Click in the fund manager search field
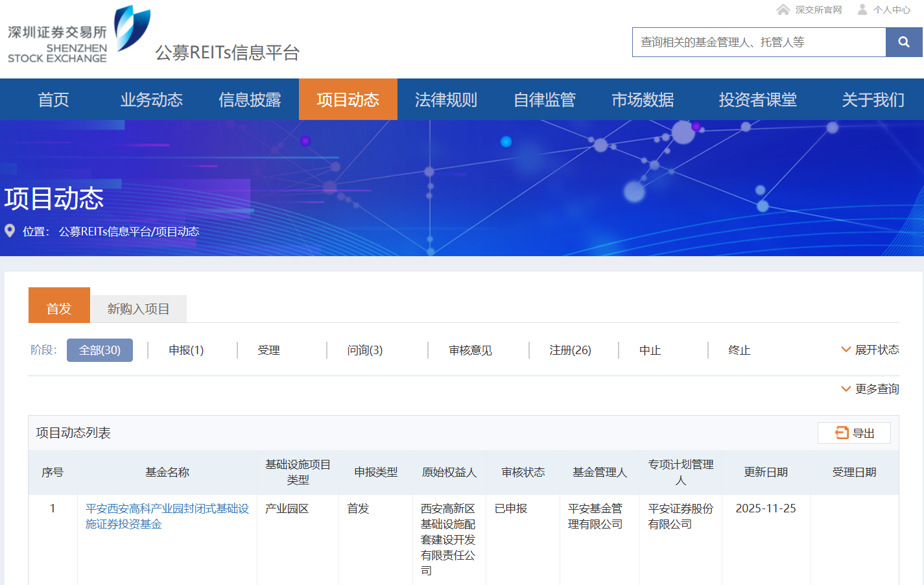924x585 pixels. tap(759, 42)
